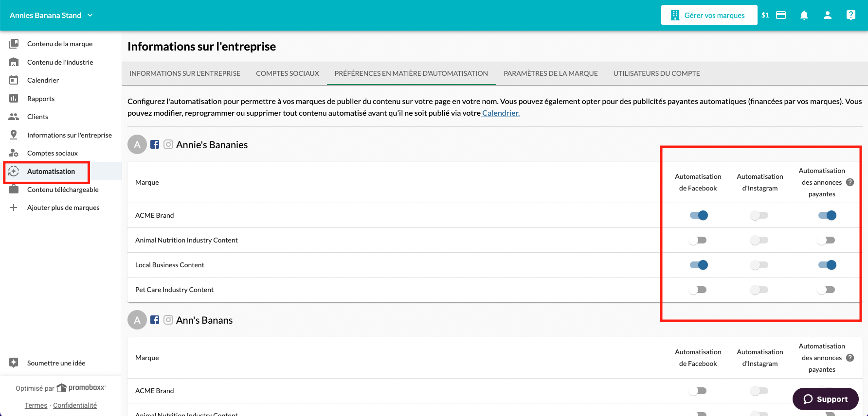Viewport: 868px width, 416px height.
Task: Disable paid ads automation for ACME Brand in Annie's Bananies
Action: [827, 215]
